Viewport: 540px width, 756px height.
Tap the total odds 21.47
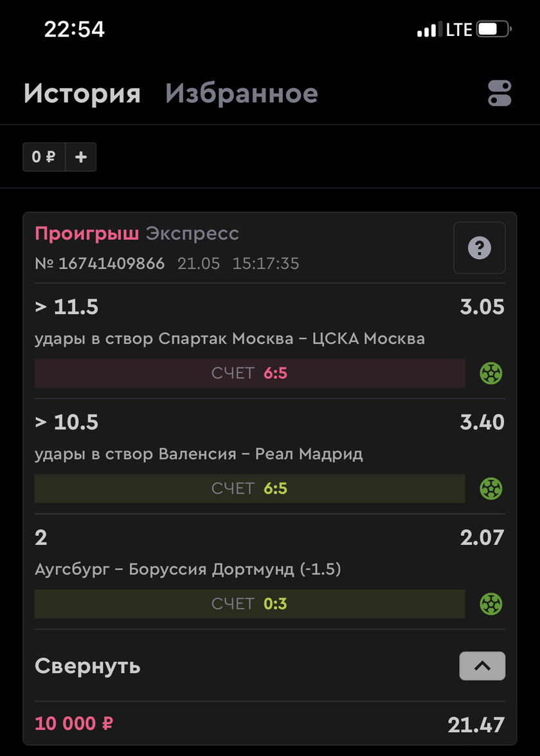pyautogui.click(x=476, y=724)
